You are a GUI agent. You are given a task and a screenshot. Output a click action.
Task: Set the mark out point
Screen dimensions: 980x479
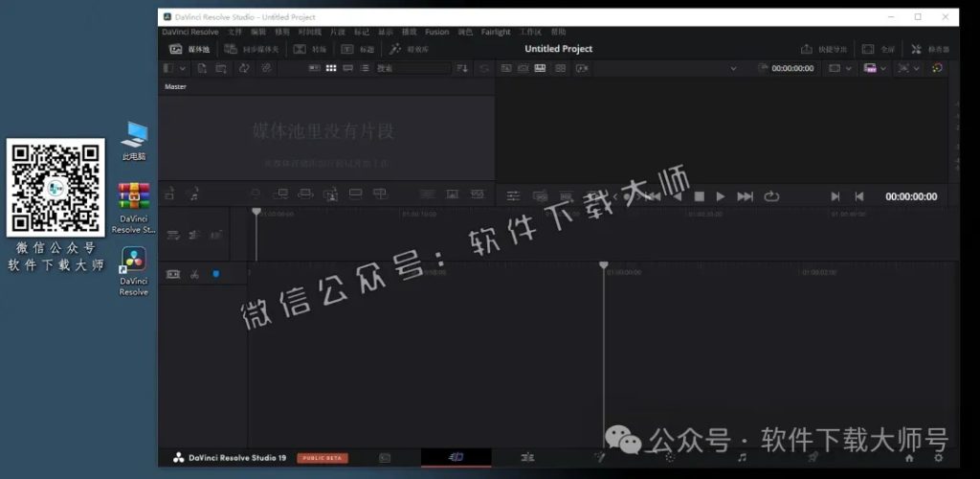[x=859, y=196]
